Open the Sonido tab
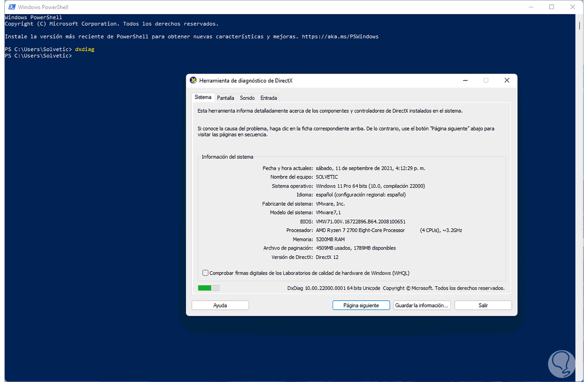 pyautogui.click(x=247, y=98)
